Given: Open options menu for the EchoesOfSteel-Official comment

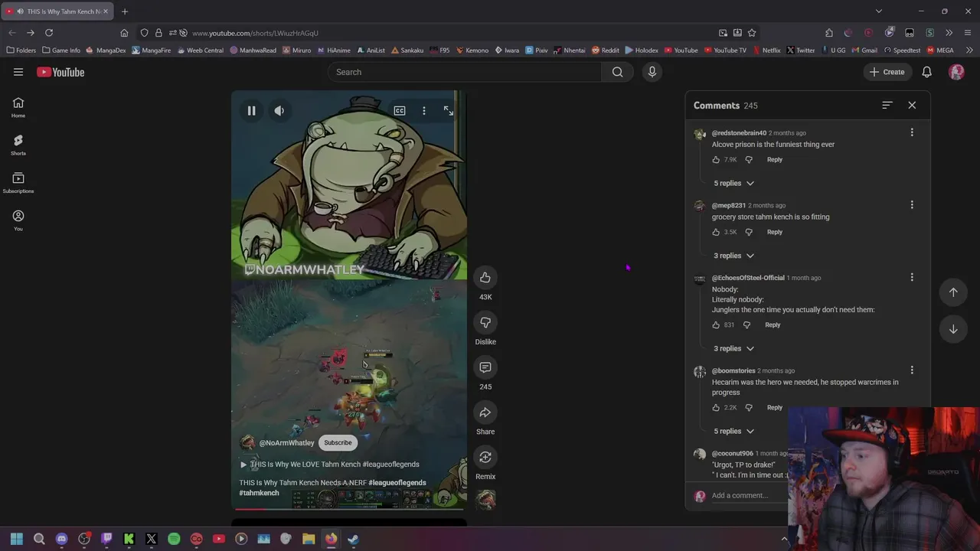Looking at the screenshot, I should point(912,277).
